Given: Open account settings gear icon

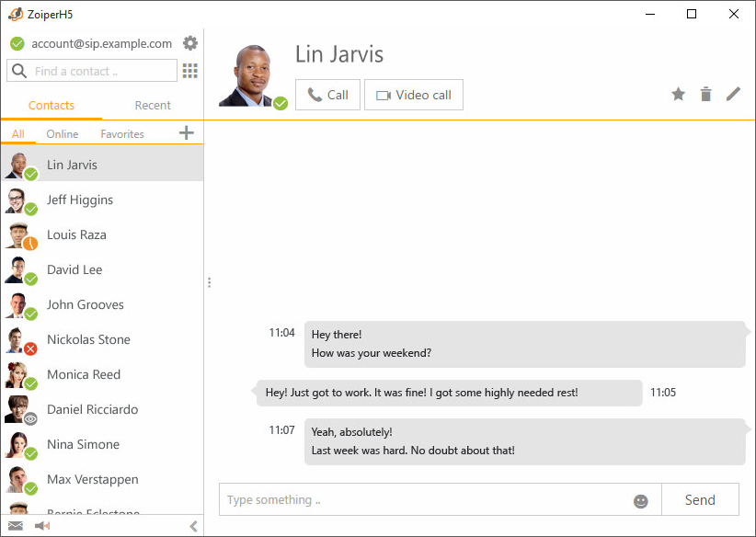Looking at the screenshot, I should 190,43.
